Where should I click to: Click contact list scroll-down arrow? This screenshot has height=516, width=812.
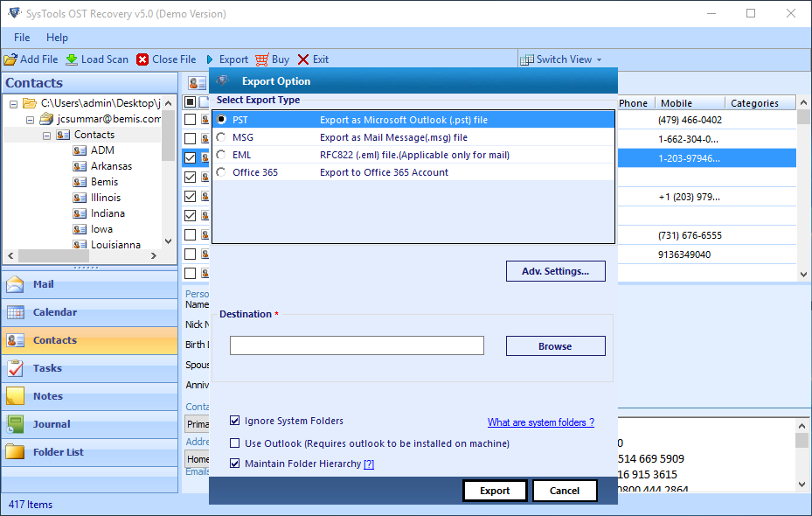click(803, 274)
